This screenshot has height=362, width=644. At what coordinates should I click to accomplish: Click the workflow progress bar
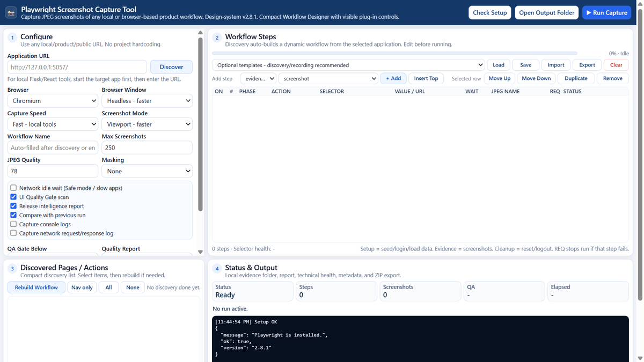(x=394, y=54)
